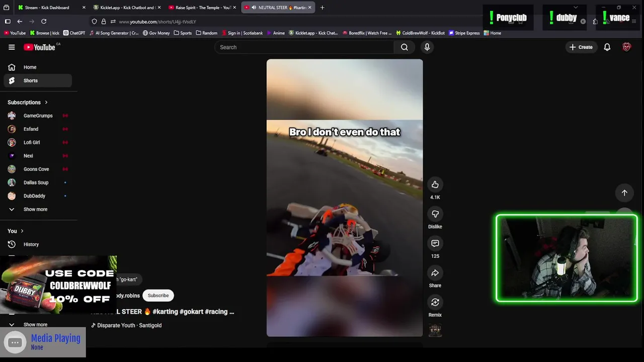Open Gov Money bookmark
This screenshot has height=362, width=644.
[156, 33]
